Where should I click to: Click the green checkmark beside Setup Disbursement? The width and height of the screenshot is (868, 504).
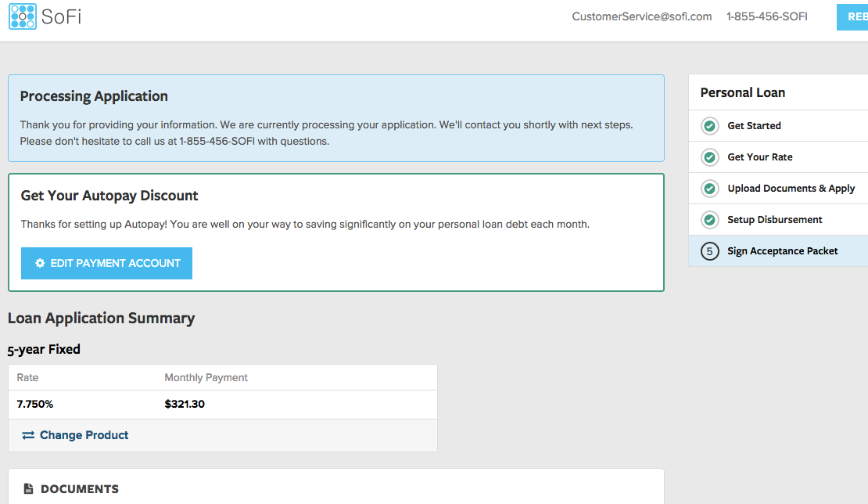pos(710,220)
